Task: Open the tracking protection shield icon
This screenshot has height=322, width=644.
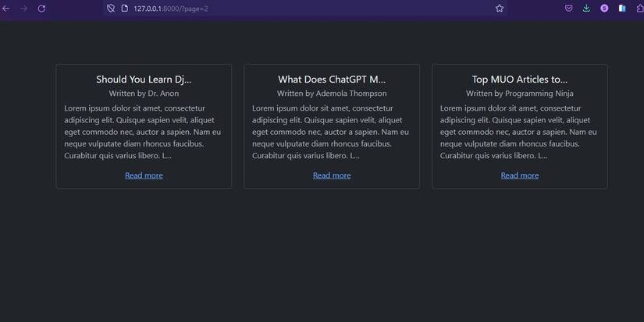Action: (111, 9)
